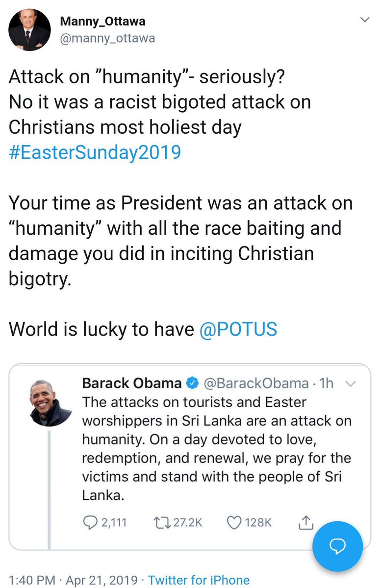
Task: Tap the @manny_ottawa handle
Action: [107, 38]
